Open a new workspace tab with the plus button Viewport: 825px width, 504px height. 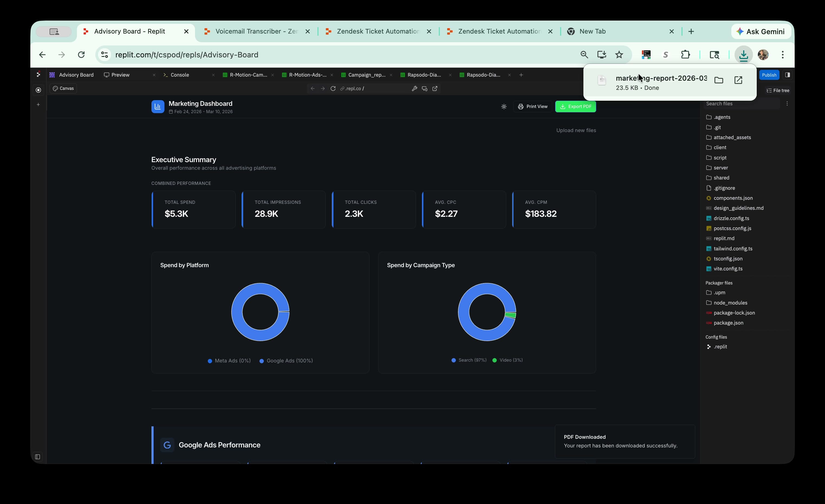521,75
